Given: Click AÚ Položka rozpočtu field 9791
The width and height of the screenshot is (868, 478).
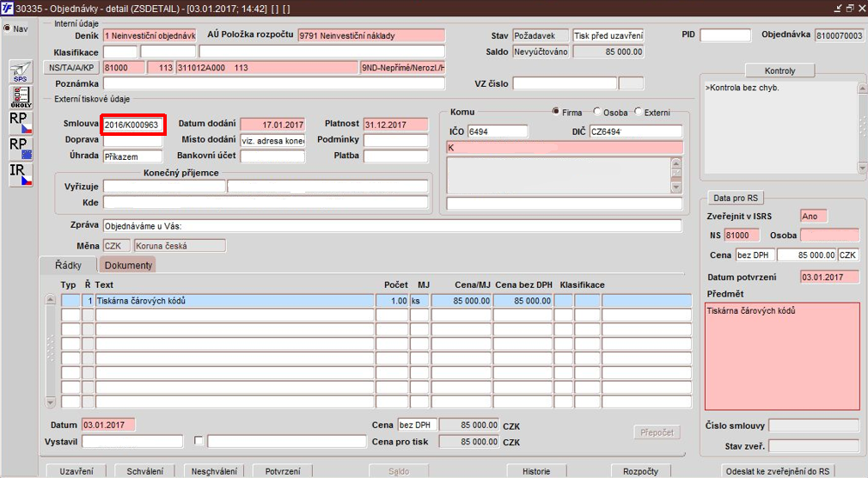Looking at the screenshot, I should (x=371, y=35).
